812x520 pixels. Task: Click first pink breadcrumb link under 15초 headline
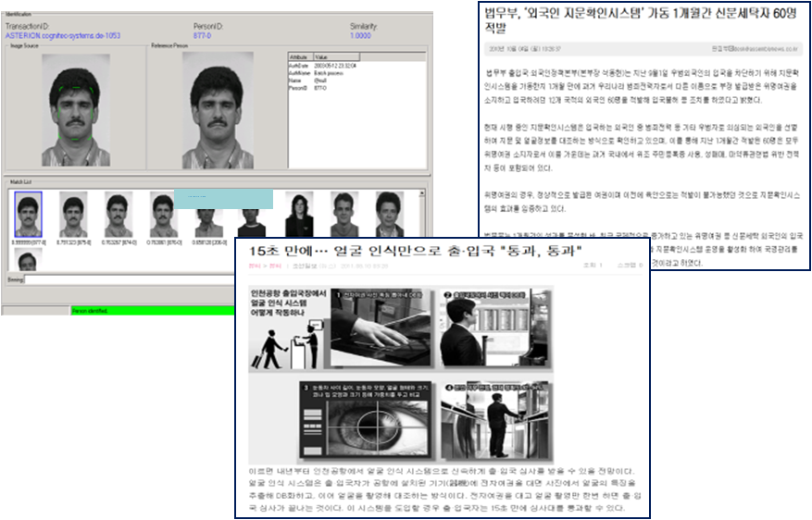click(x=255, y=266)
